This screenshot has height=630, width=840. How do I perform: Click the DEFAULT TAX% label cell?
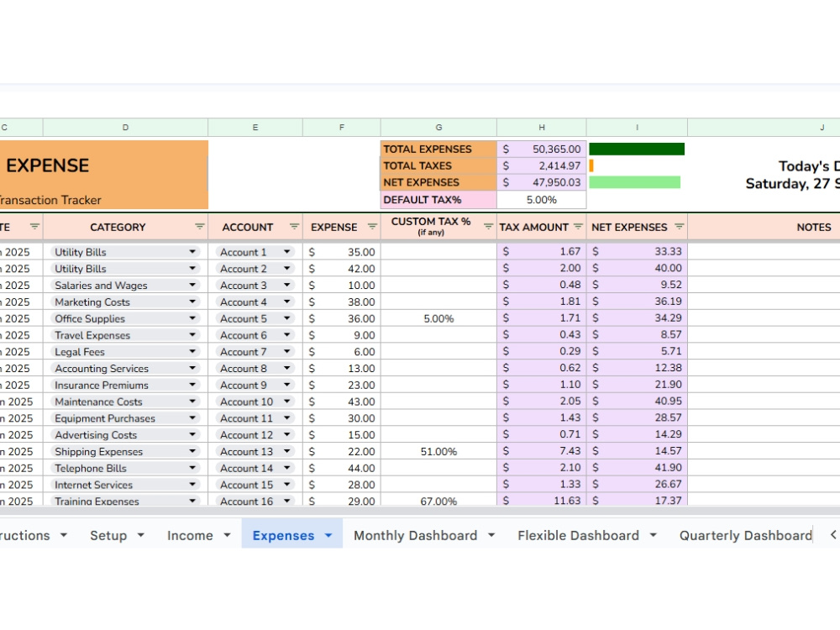pos(438,200)
